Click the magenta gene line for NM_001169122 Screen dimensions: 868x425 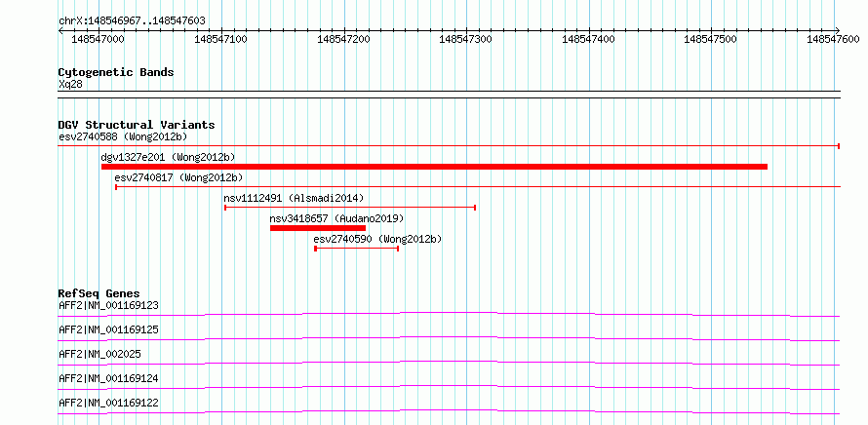[449, 410]
